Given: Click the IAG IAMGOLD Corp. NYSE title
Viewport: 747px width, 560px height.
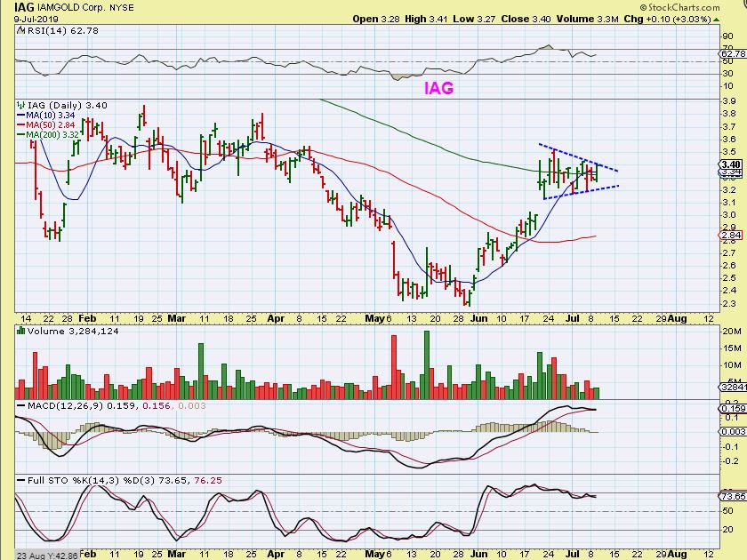Looking at the screenshot, I should (74, 7).
